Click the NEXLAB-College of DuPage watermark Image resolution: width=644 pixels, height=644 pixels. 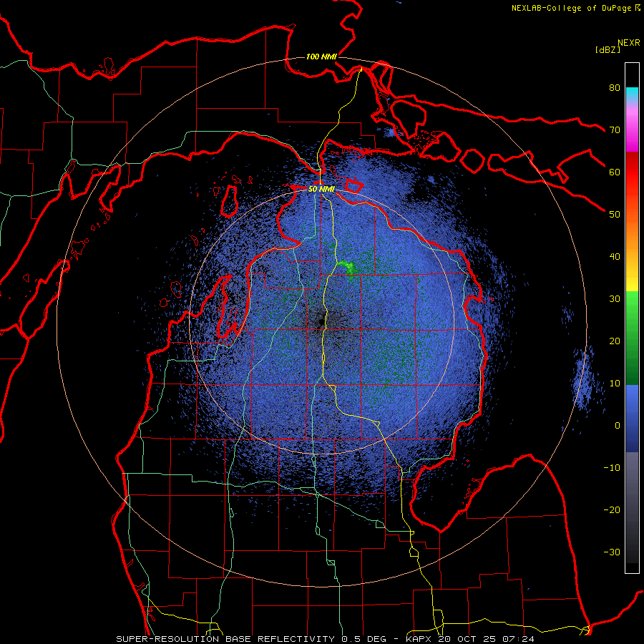pyautogui.click(x=575, y=8)
